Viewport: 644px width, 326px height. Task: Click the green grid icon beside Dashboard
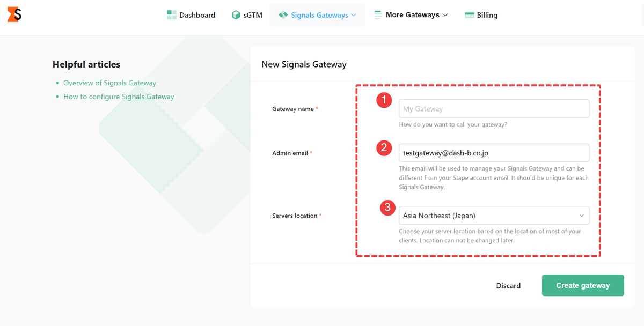pos(171,14)
